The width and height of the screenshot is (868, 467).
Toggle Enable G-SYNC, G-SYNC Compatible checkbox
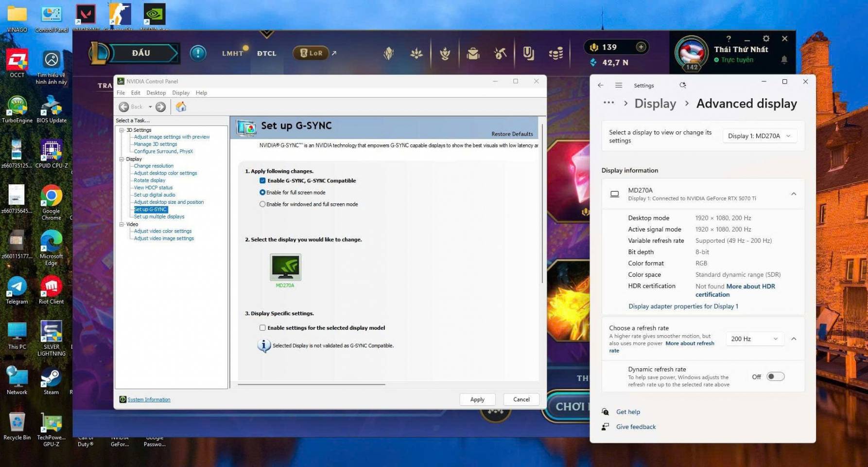click(x=262, y=180)
